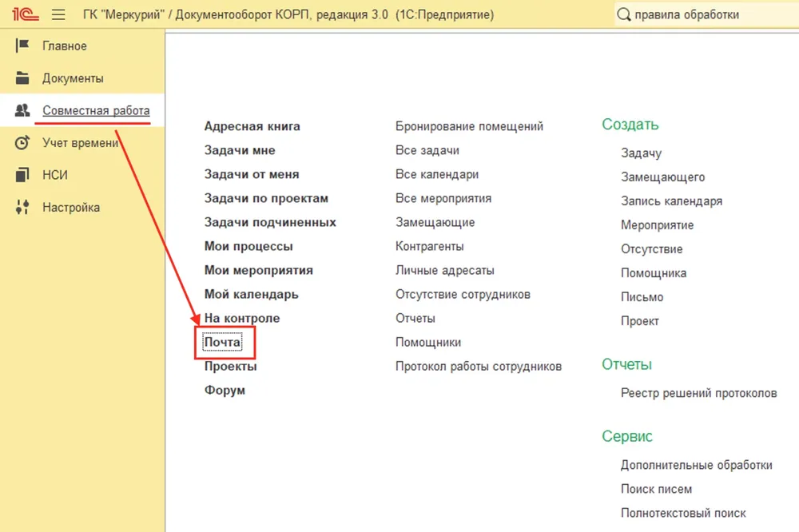Open Задачи по проектам

[266, 198]
